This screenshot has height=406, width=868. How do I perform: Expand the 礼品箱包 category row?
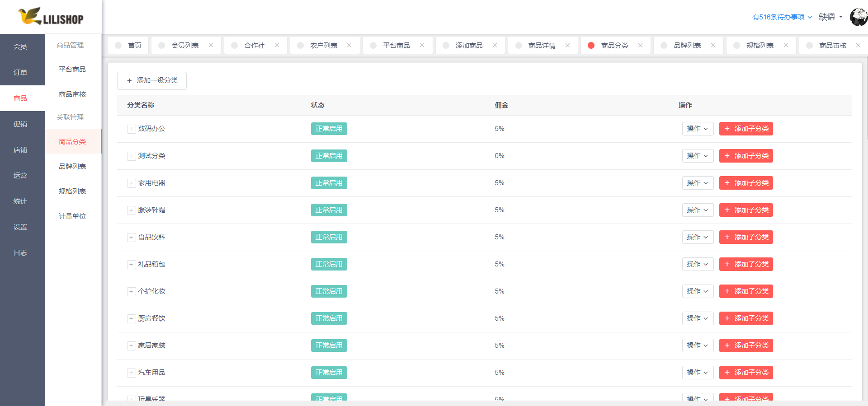point(131,265)
